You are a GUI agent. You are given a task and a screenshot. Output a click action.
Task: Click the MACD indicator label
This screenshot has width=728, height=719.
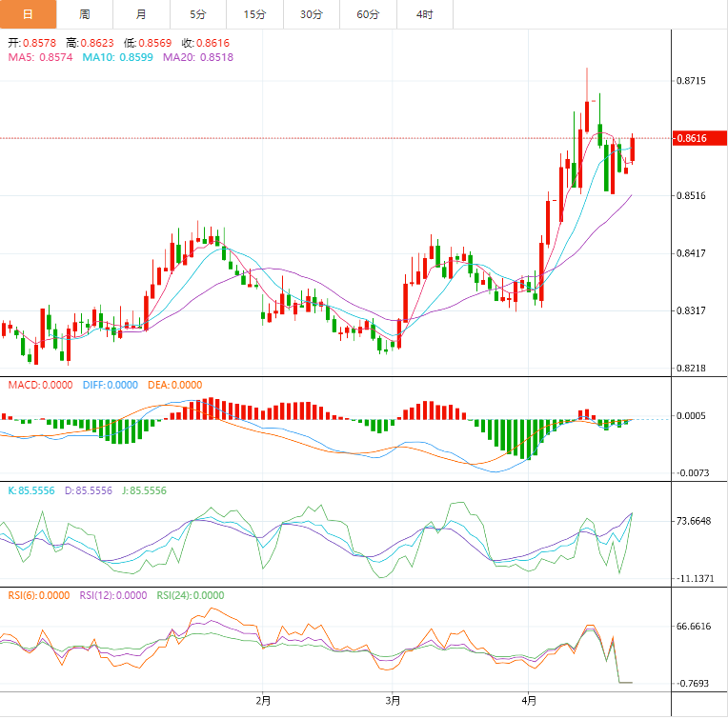point(39,385)
